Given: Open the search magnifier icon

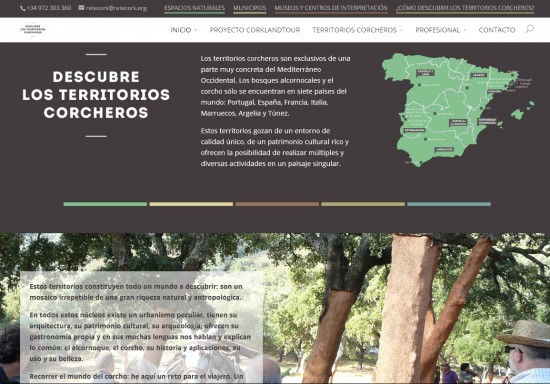Looking at the screenshot, I should tap(530, 29).
